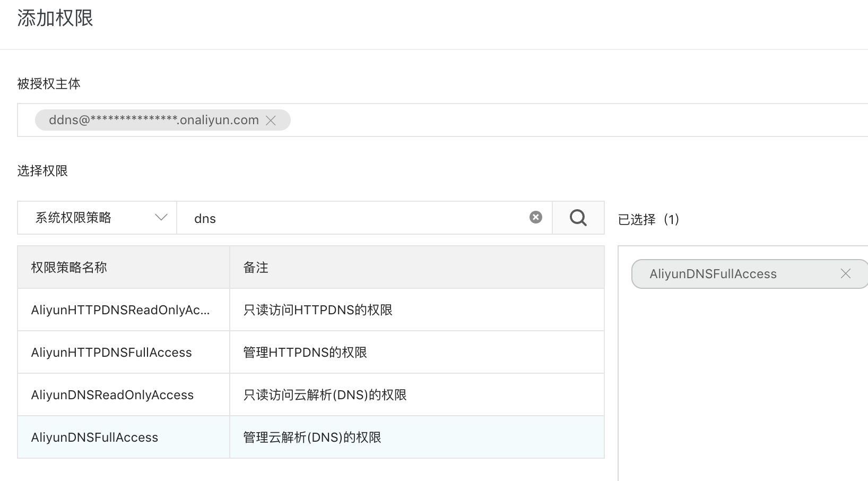Screen dimensions: 868x481
Task: Select the ddns@ onaliyun.com principal chip text
Action: coord(153,121)
